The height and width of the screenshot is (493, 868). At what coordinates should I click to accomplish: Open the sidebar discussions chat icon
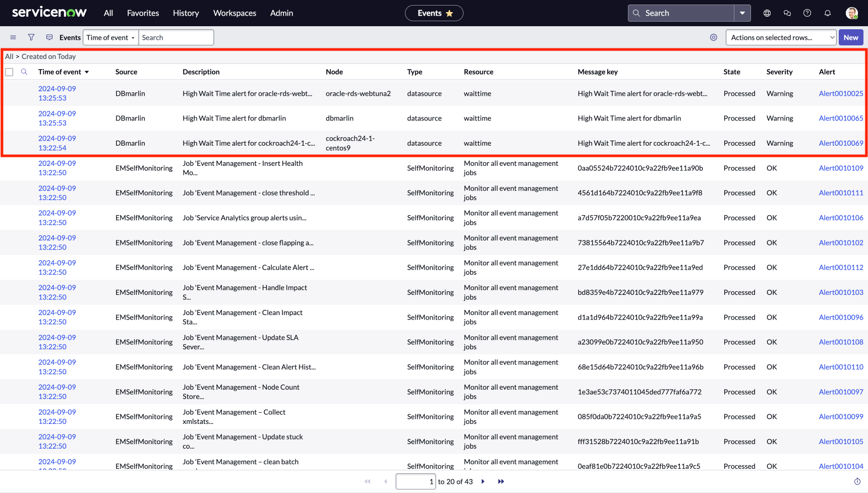pos(787,13)
